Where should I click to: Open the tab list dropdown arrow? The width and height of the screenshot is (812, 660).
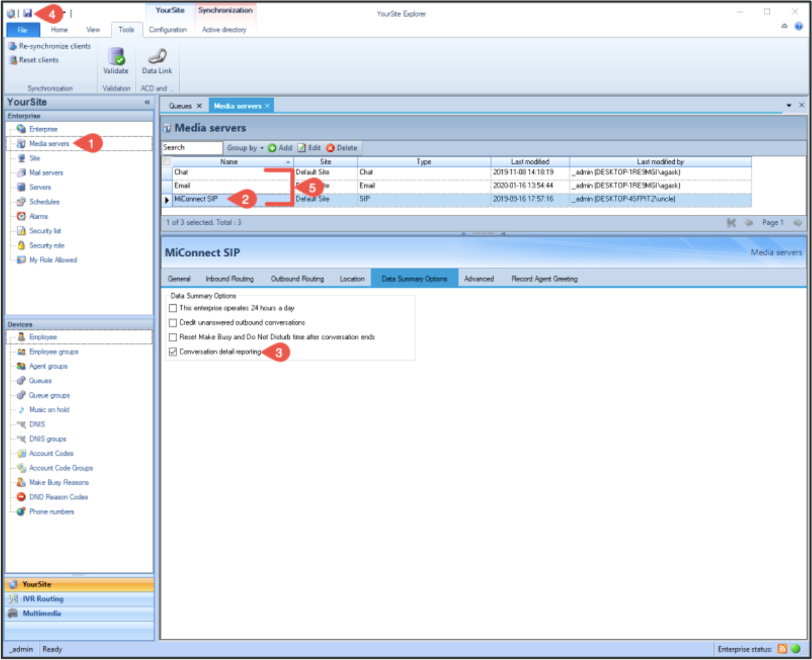789,105
